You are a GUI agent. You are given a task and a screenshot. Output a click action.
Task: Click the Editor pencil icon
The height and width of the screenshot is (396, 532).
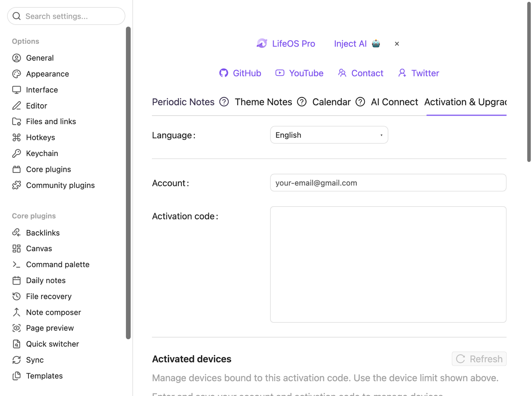click(17, 106)
